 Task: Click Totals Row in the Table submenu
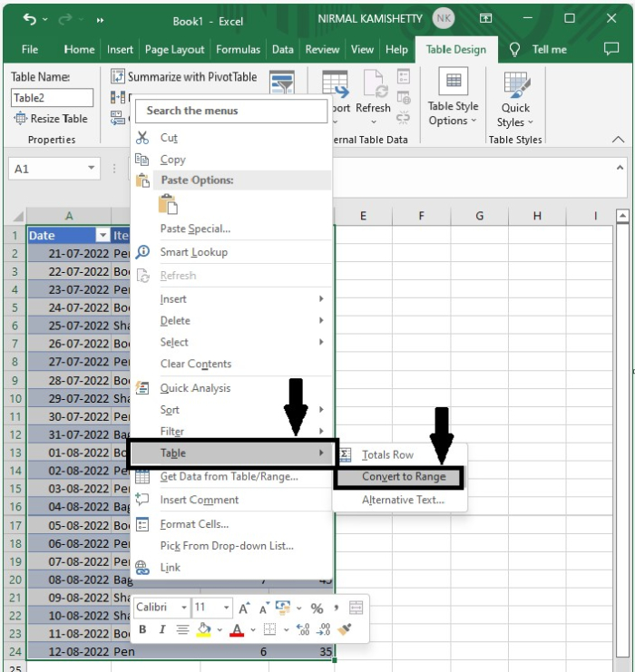click(x=400, y=454)
